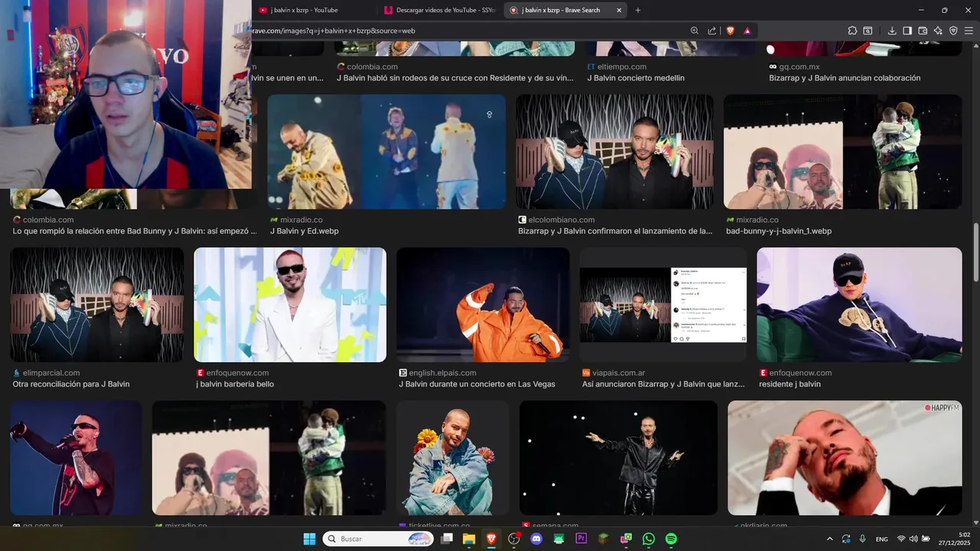
Task: Open the Windows Start menu
Action: tap(309, 539)
